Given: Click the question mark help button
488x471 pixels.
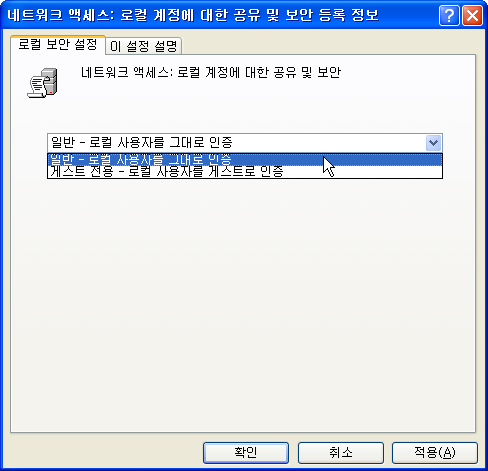Looking at the screenshot, I should 449,15.
